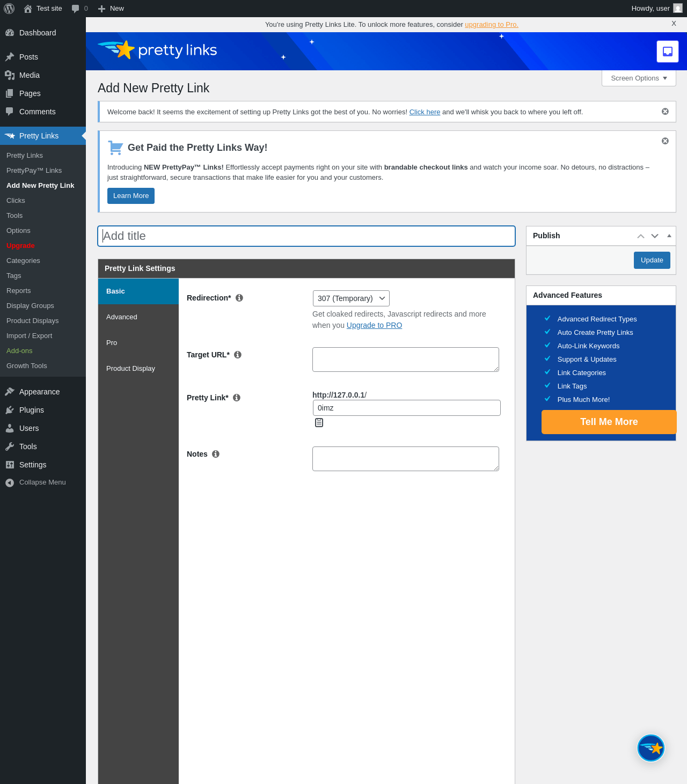Open the Import / Export submenu item
This screenshot has height=784, width=687.
43,336
